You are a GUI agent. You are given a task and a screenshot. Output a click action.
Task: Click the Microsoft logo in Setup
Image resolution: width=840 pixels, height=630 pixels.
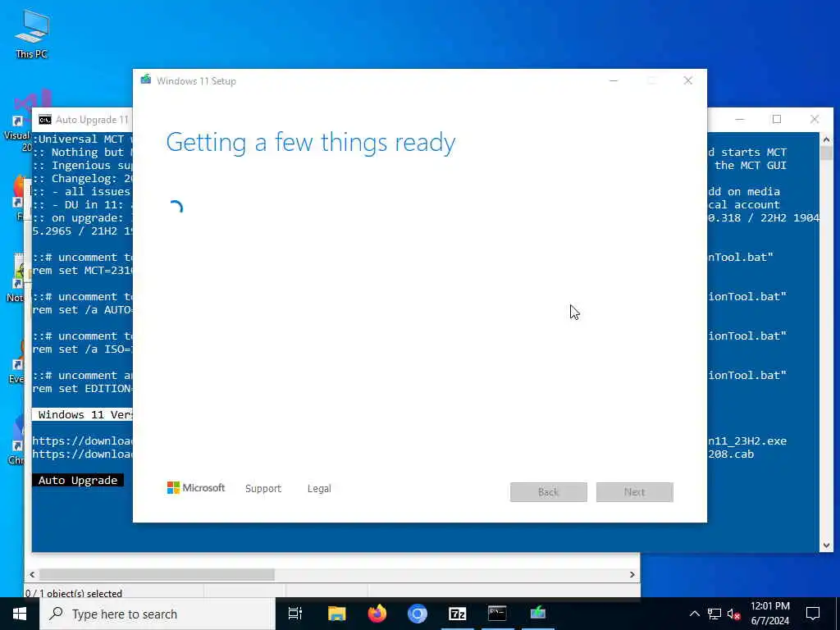pyautogui.click(x=196, y=488)
